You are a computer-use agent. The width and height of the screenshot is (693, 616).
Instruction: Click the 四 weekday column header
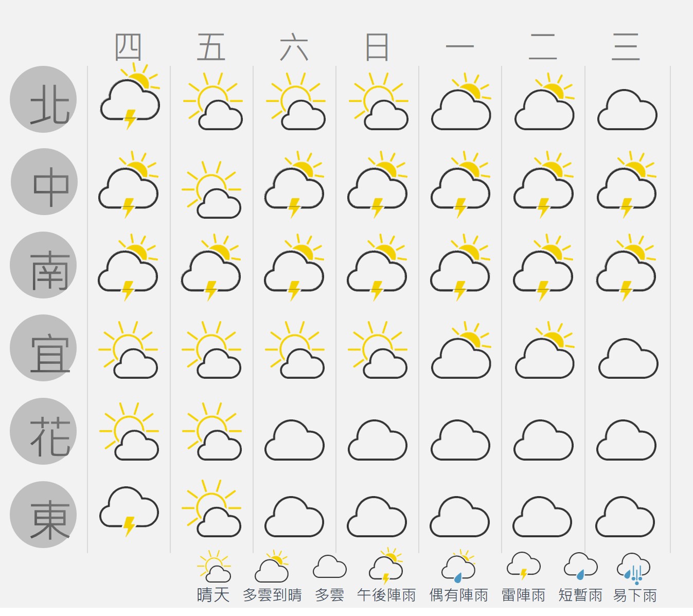pos(128,47)
